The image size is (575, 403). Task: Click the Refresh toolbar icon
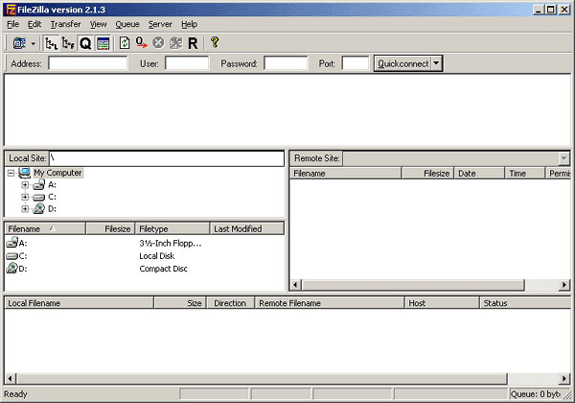coord(125,43)
